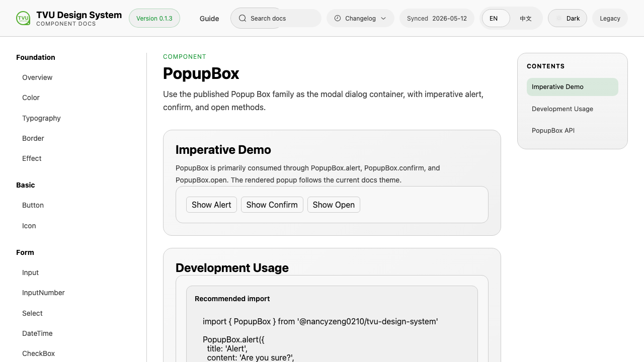This screenshot has height=362, width=644.
Task: Open the Version 0.1.3 badge
Action: 154,18
